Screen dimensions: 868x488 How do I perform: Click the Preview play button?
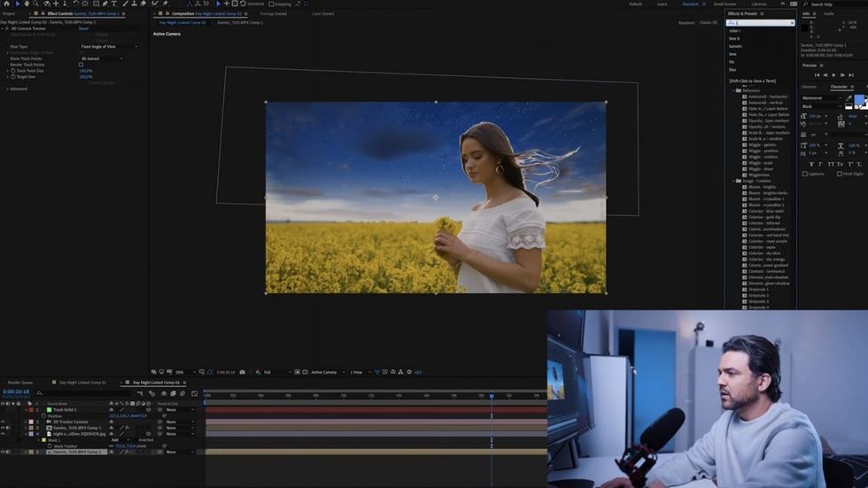[x=833, y=74]
